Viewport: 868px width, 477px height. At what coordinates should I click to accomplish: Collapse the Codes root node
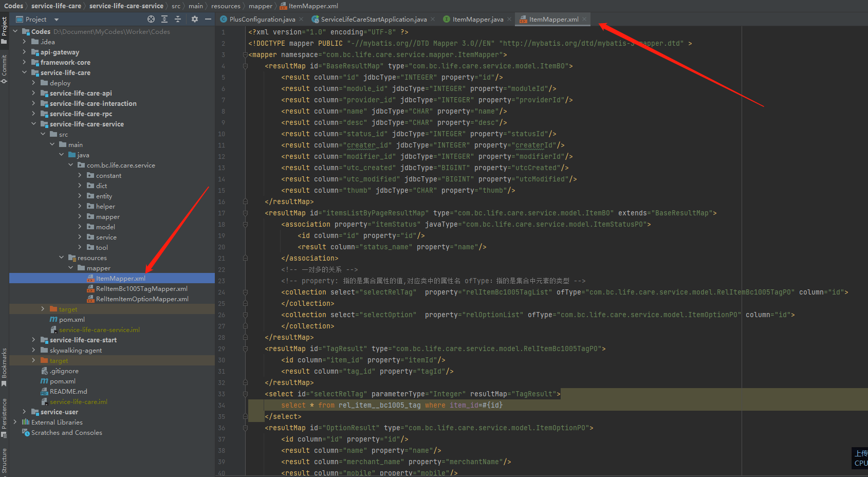(x=15, y=31)
